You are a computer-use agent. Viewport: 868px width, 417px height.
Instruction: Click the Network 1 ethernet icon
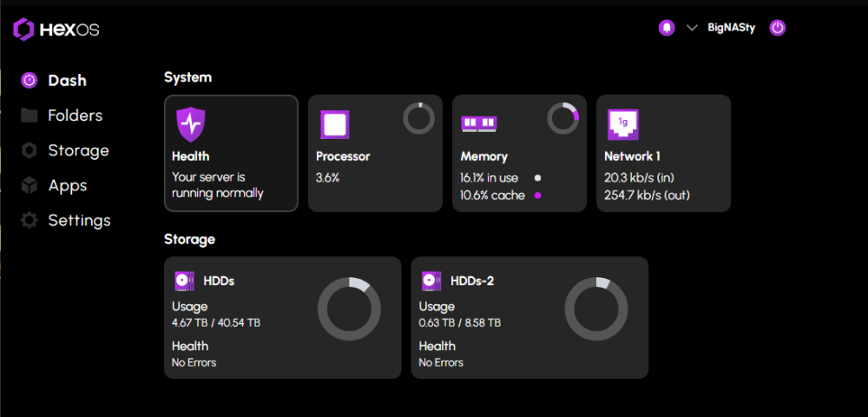(x=623, y=125)
